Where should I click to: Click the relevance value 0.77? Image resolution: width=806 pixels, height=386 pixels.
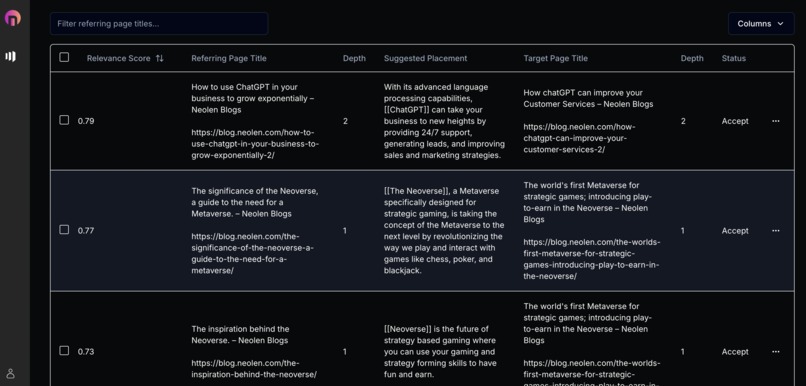(86, 231)
